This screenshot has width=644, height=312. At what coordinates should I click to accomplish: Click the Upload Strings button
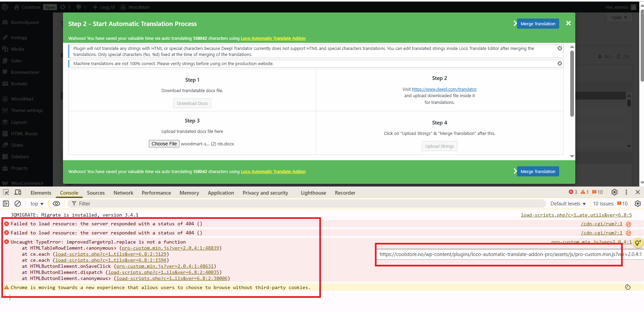(440, 146)
